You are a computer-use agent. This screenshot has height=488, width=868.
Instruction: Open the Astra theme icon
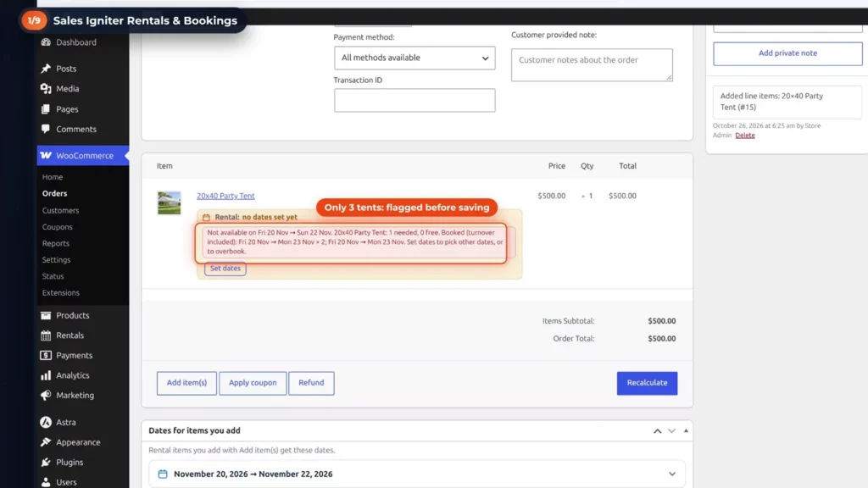[x=46, y=422]
